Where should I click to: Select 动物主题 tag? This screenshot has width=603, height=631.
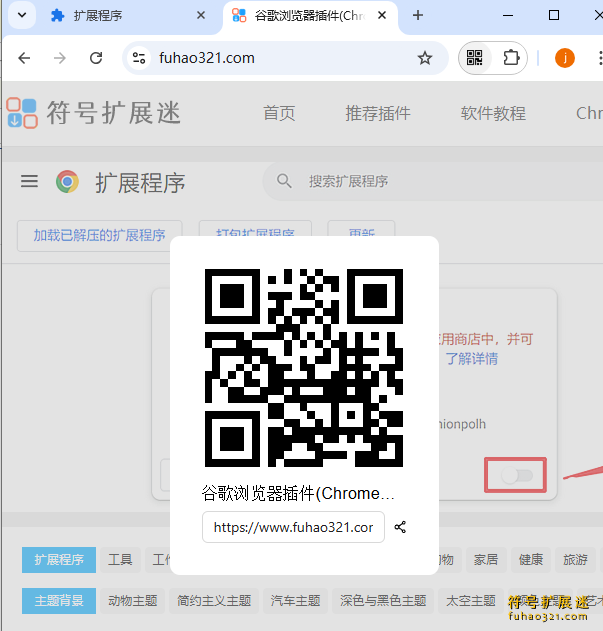coord(132,601)
